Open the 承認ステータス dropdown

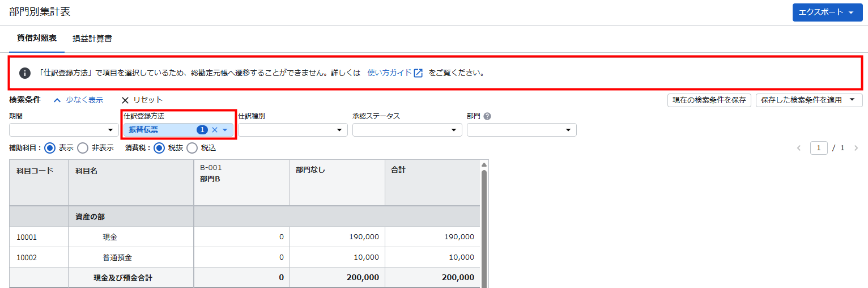(407, 130)
